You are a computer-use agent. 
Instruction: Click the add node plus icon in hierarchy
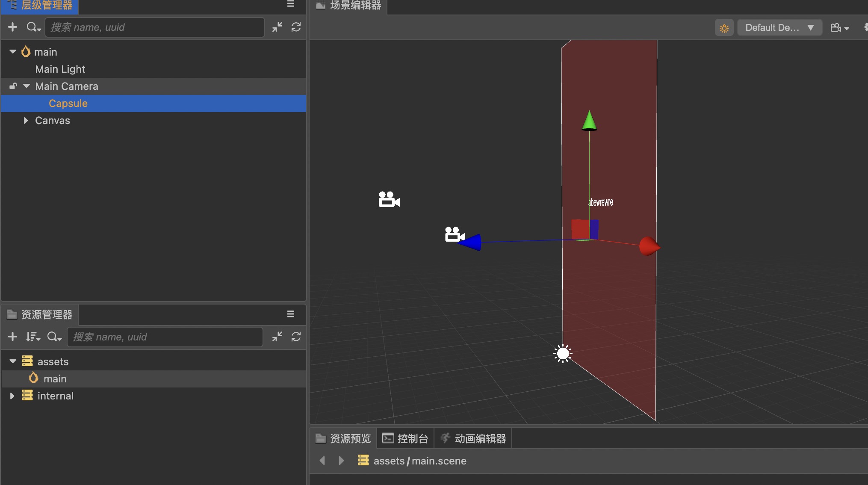coord(12,27)
